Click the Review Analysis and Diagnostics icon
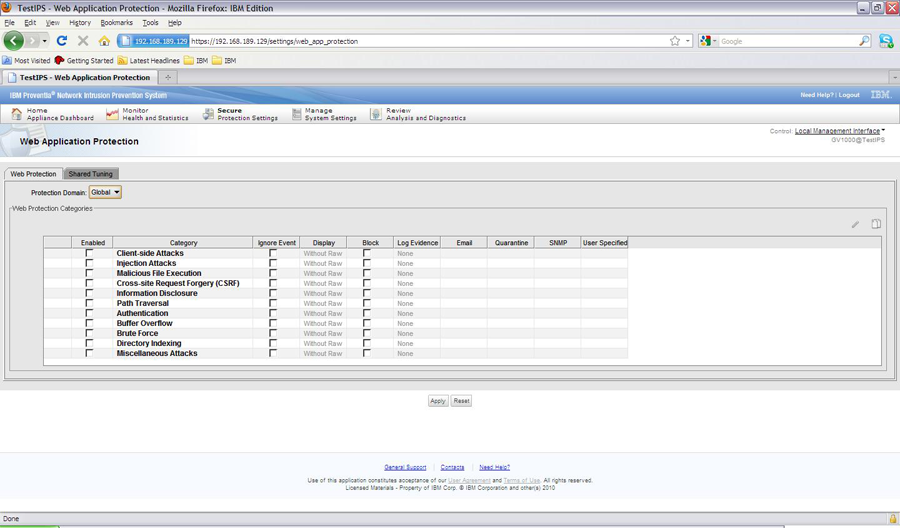The height and width of the screenshot is (528, 900). pos(375,114)
